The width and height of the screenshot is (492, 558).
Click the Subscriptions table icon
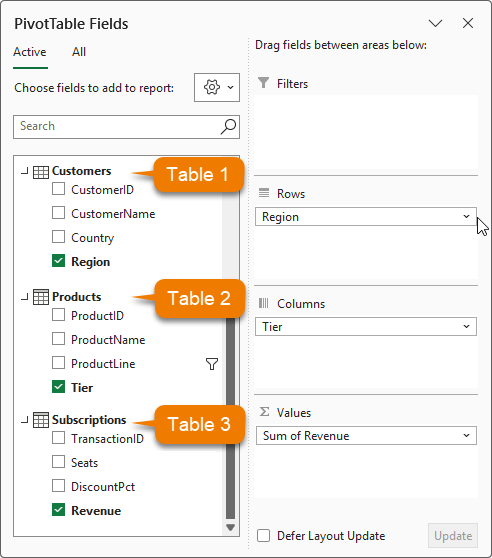point(41,420)
